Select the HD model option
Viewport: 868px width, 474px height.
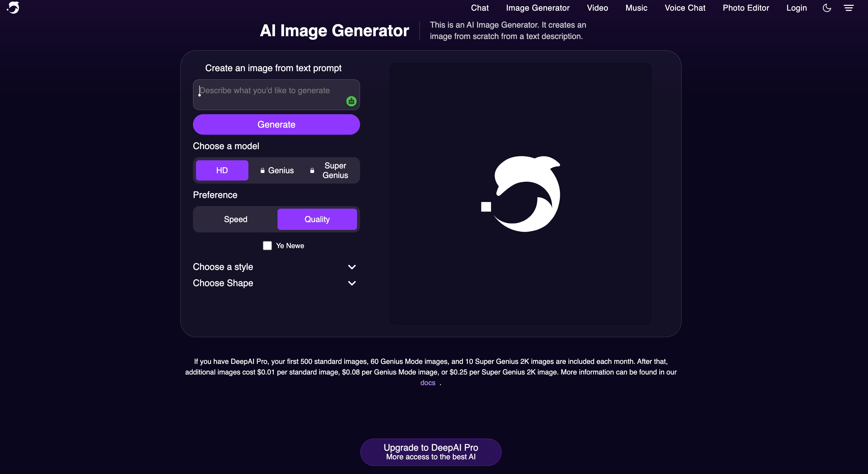pos(222,170)
